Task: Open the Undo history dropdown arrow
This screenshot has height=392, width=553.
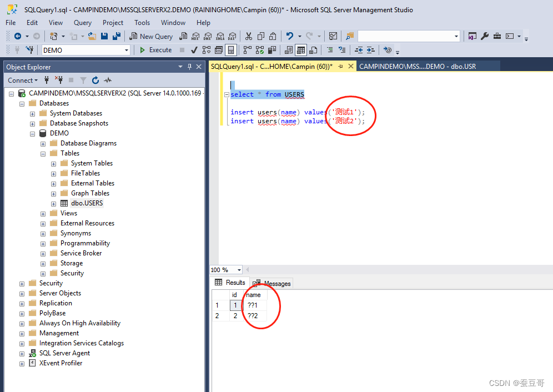Action: (x=300, y=36)
